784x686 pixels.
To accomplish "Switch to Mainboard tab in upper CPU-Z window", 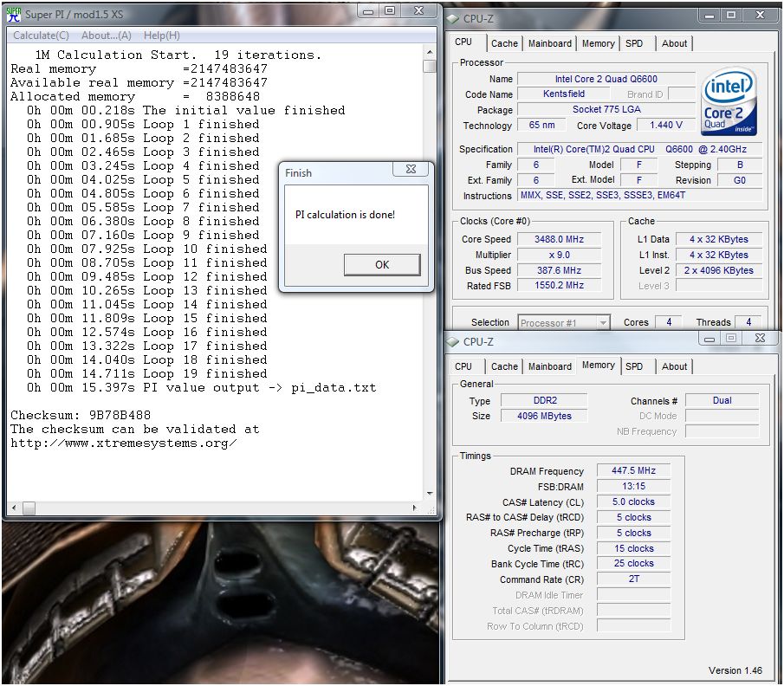I will coord(549,43).
